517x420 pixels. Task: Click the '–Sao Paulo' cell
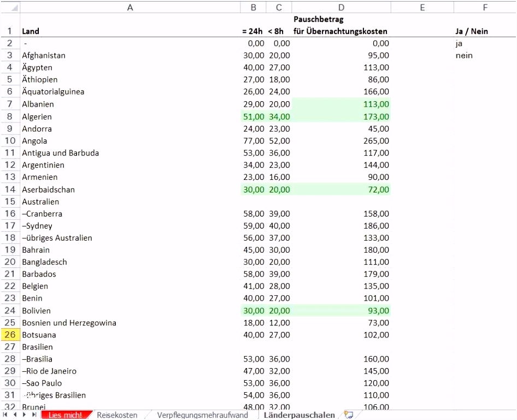point(130,383)
